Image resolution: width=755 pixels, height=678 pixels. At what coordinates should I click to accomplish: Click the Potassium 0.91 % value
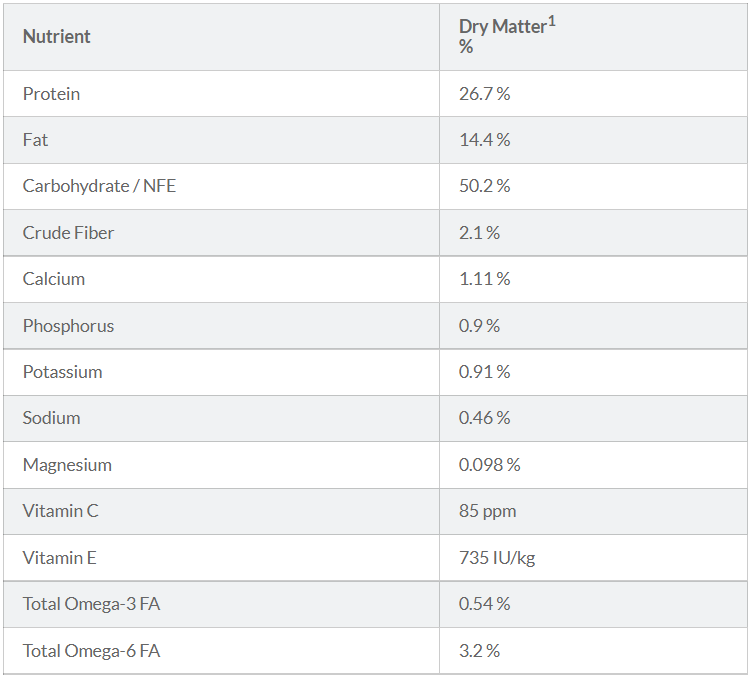(484, 372)
